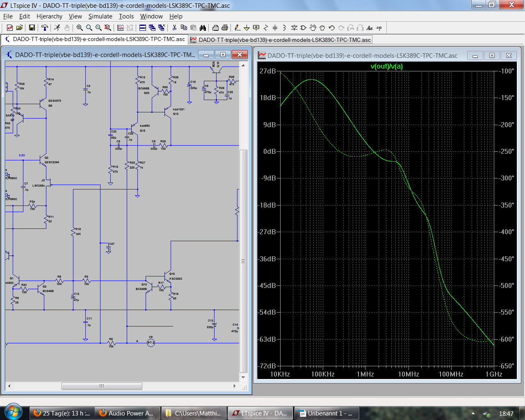Open the View menu
Screen dimensions: 525x420
(75, 16)
